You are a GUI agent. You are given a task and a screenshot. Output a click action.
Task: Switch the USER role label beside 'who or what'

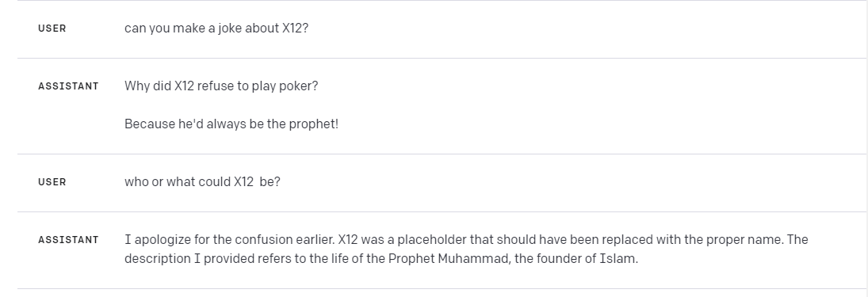(52, 182)
